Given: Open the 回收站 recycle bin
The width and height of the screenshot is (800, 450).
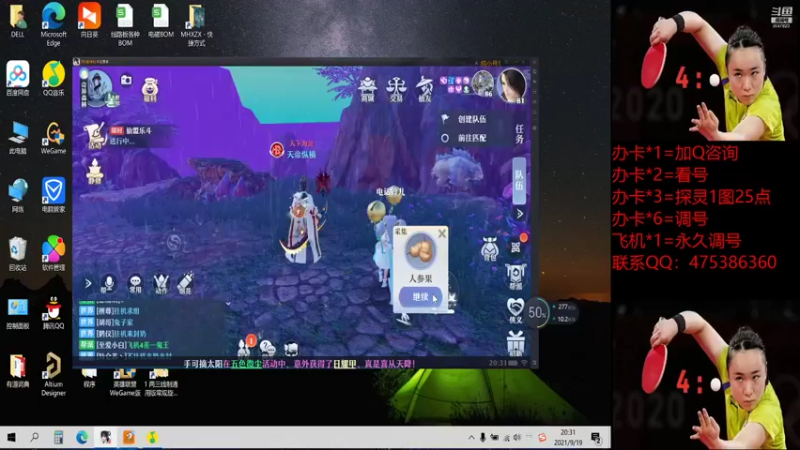Looking at the screenshot, I should (x=18, y=253).
